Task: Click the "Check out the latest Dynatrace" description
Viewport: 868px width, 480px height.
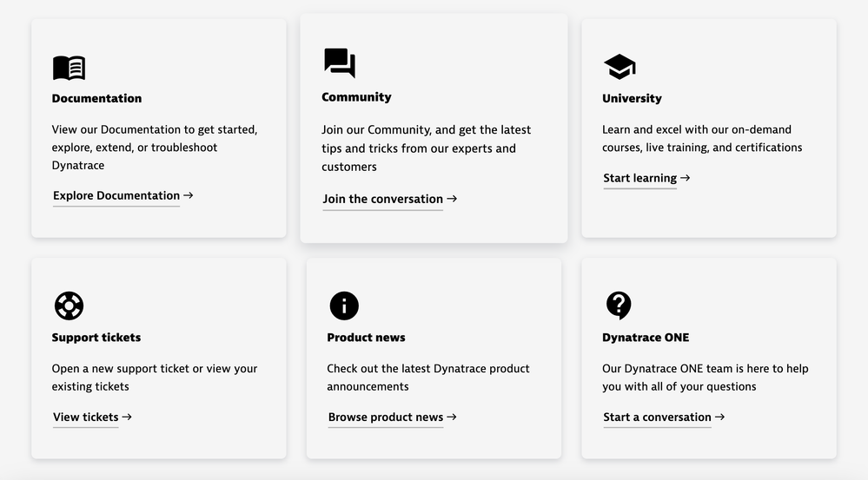Action: [427, 377]
